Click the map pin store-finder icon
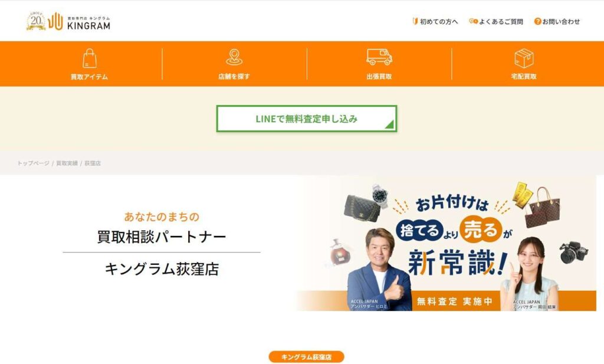 pyautogui.click(x=234, y=57)
